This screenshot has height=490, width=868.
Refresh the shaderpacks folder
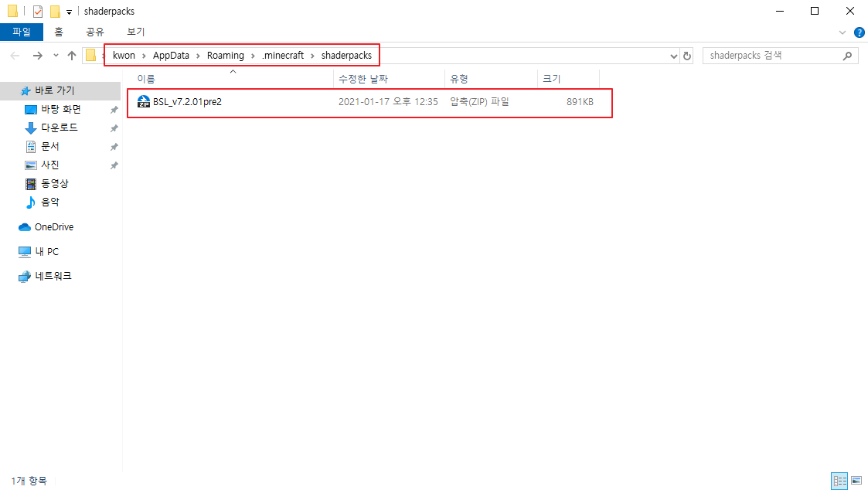click(x=687, y=56)
